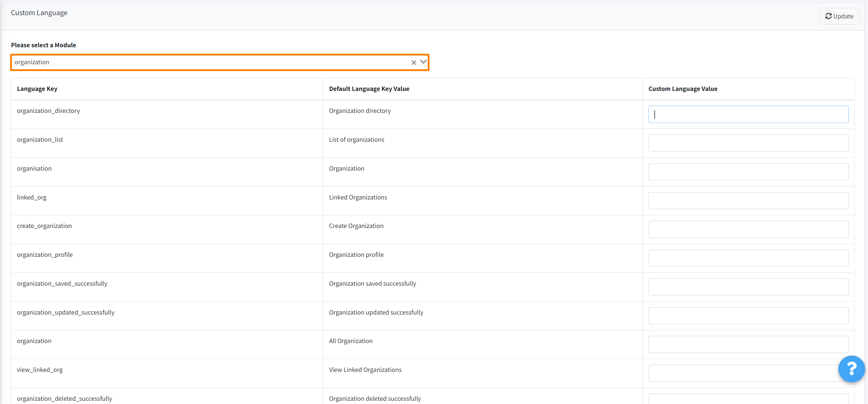
Task: Click the custom field for organization_profile
Action: (x=748, y=258)
